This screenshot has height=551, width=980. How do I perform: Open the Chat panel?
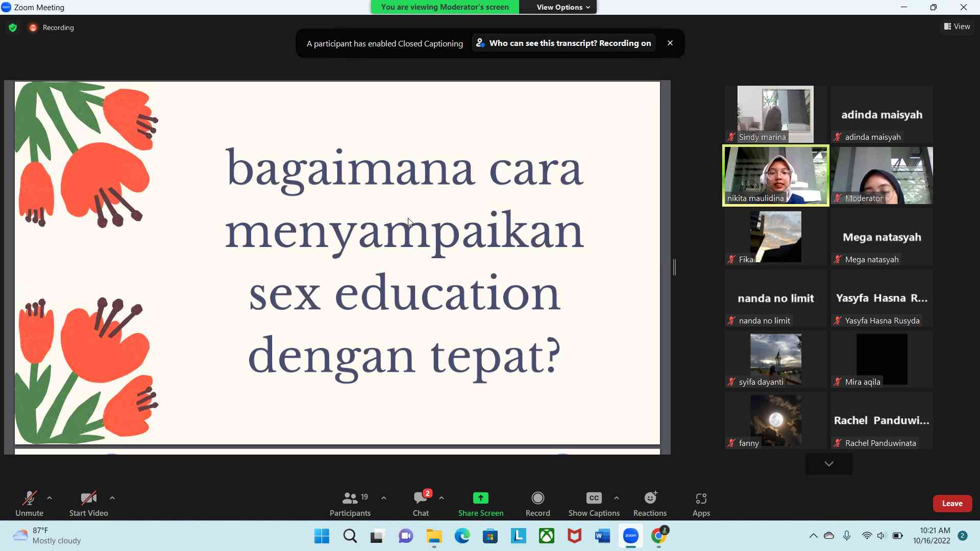(420, 503)
